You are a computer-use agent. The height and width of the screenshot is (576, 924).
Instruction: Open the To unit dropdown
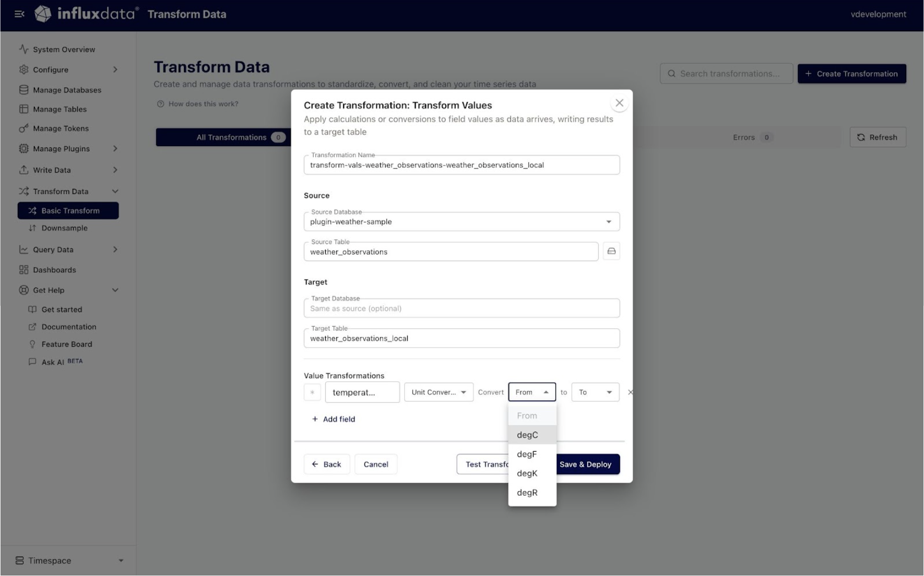(595, 392)
